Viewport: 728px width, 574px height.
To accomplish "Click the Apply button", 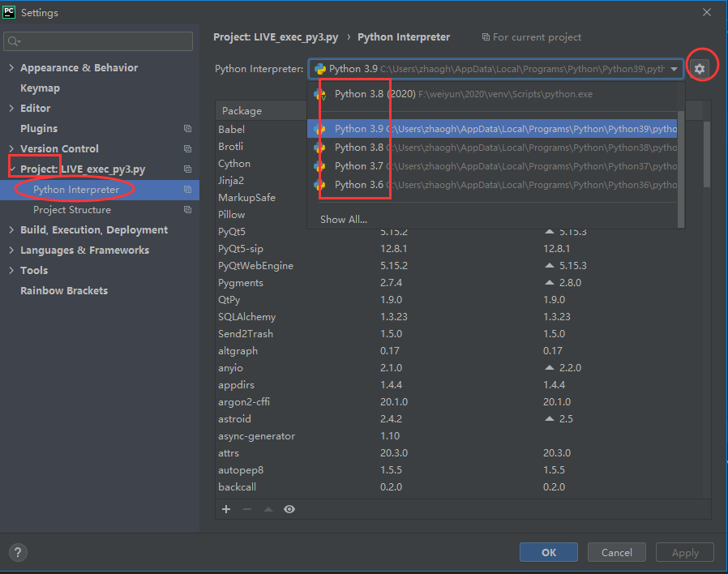I will 685,553.
